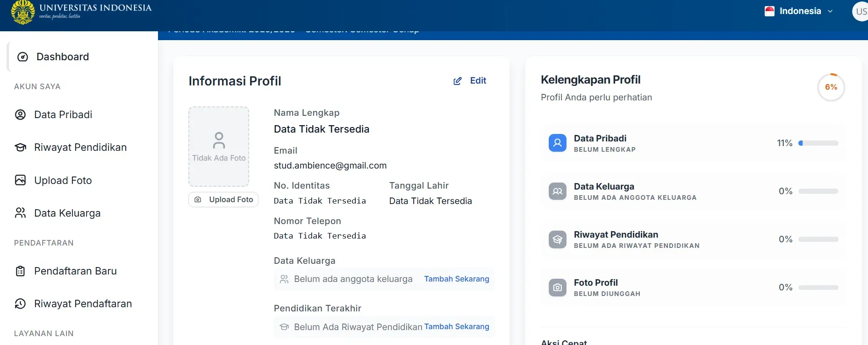Click the Edit link in Informasi Profil
This screenshot has height=345, width=868.
click(x=470, y=81)
